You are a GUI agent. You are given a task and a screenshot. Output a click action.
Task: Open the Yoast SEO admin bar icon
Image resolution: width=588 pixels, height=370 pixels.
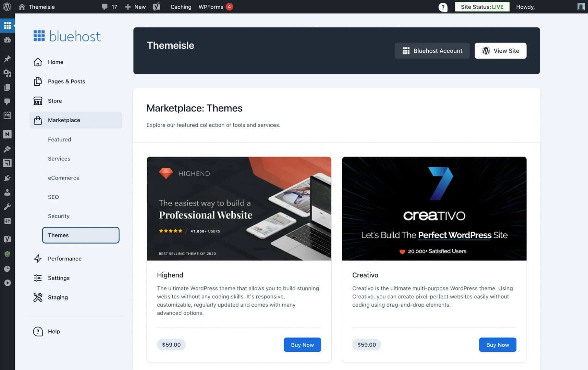coord(156,7)
